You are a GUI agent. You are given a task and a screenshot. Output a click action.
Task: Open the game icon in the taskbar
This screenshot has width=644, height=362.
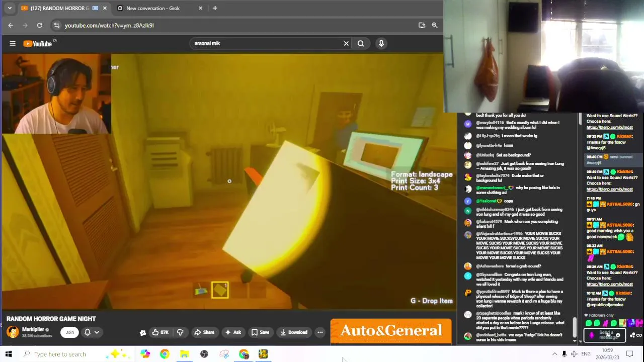pos(263,354)
